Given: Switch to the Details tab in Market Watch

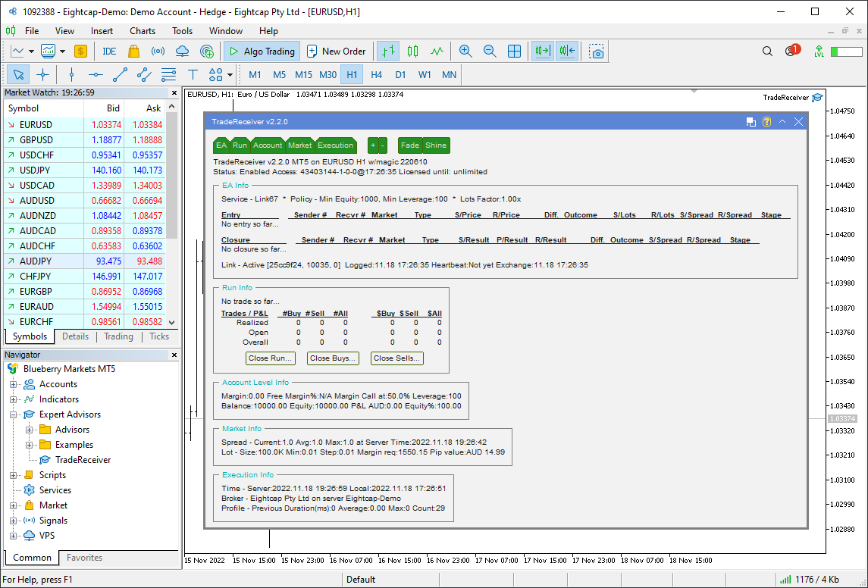Looking at the screenshot, I should (x=75, y=336).
